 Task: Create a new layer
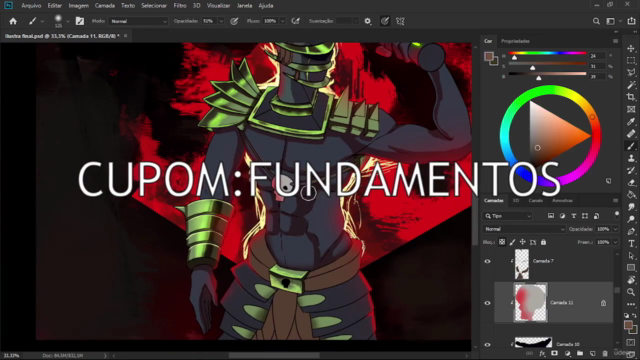tap(593, 353)
